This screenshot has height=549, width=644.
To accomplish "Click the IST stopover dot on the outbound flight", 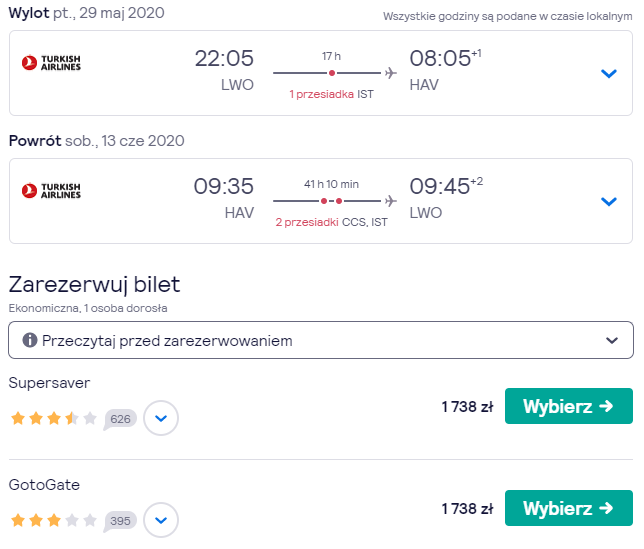I will point(332,73).
